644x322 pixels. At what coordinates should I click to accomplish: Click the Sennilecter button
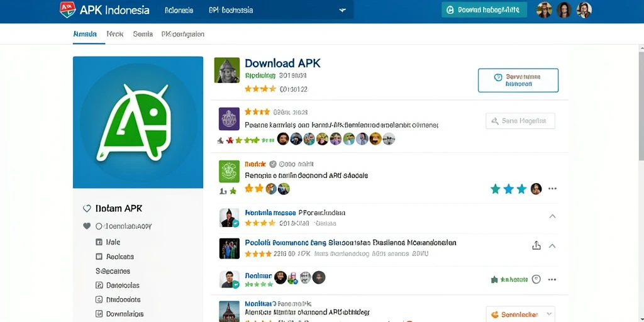point(520,314)
